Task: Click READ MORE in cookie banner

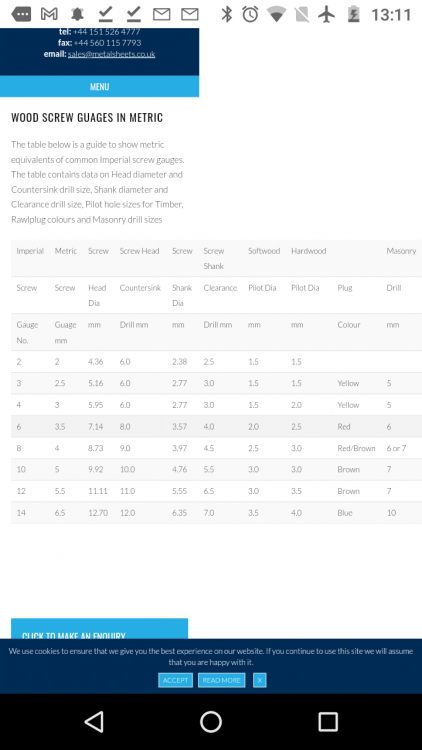Action: 222,680
